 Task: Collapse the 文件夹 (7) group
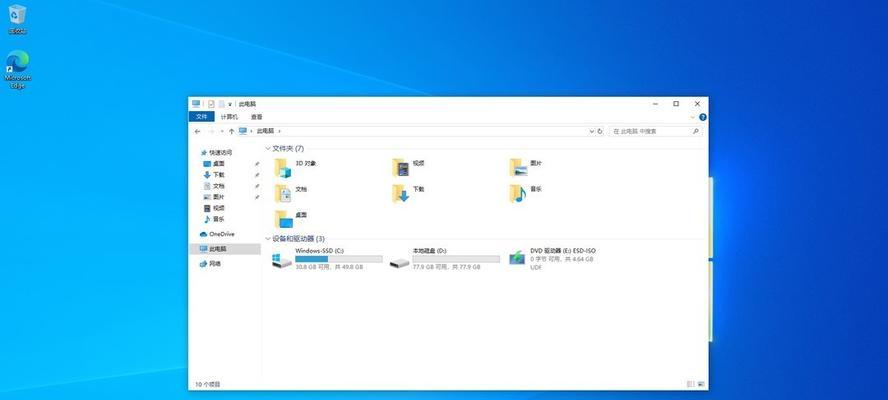tap(268, 148)
